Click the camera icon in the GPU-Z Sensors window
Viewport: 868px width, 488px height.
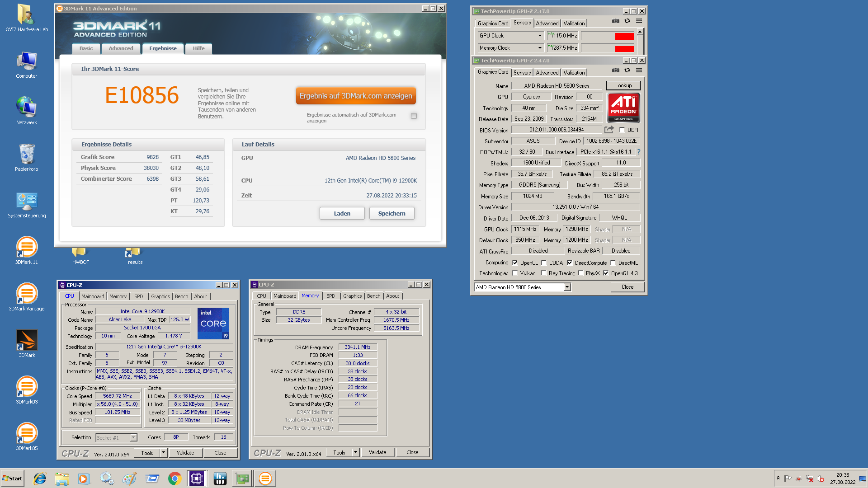point(615,21)
